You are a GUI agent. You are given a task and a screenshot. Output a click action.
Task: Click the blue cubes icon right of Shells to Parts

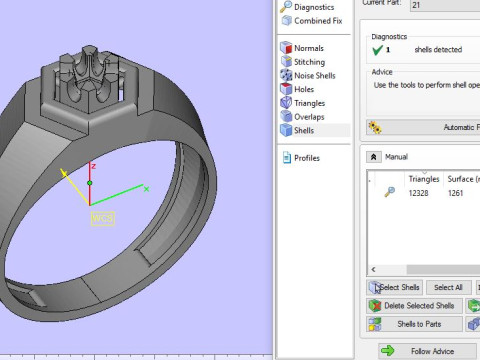click(x=474, y=324)
